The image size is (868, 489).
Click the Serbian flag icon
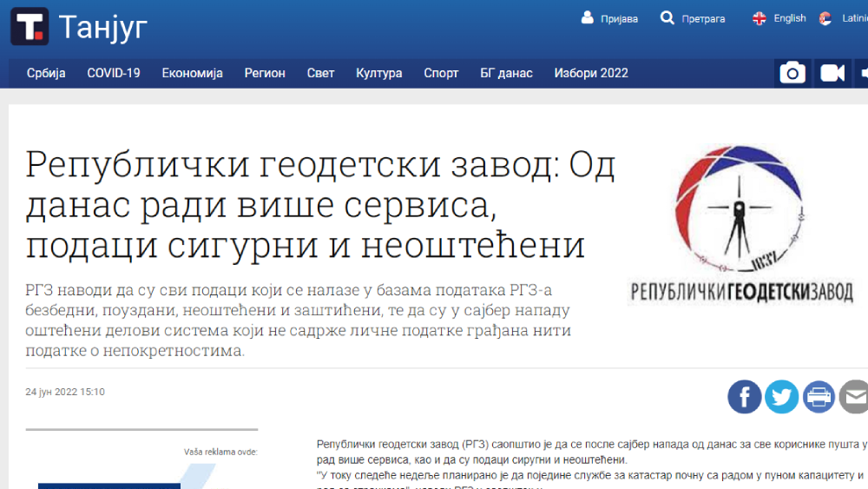[x=825, y=18]
